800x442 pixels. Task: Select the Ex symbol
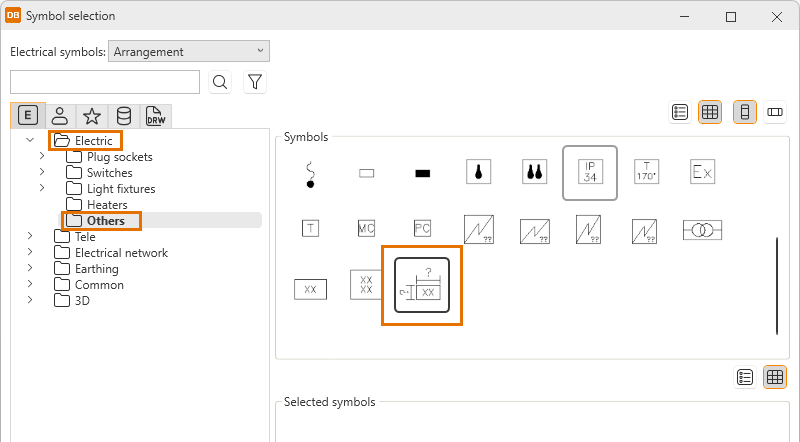[x=702, y=172]
